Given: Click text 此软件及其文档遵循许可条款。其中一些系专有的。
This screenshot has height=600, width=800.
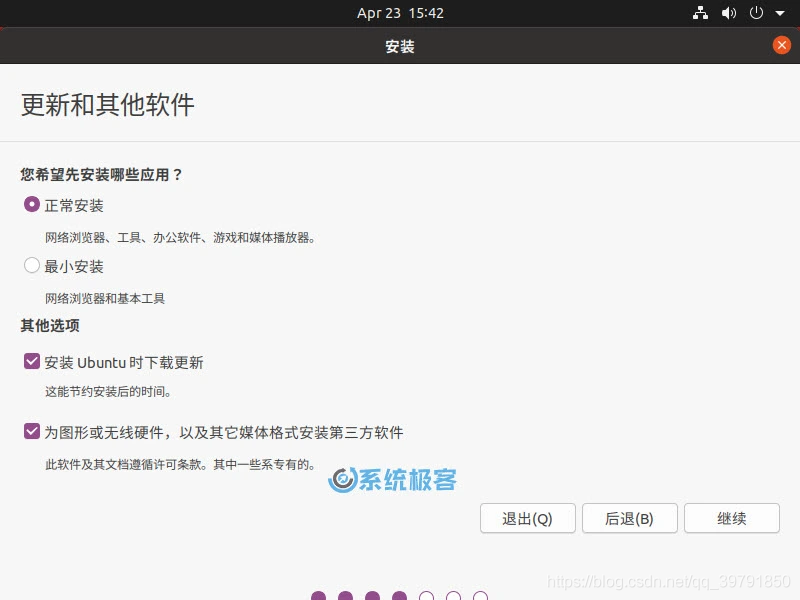Looking at the screenshot, I should (x=180, y=464).
